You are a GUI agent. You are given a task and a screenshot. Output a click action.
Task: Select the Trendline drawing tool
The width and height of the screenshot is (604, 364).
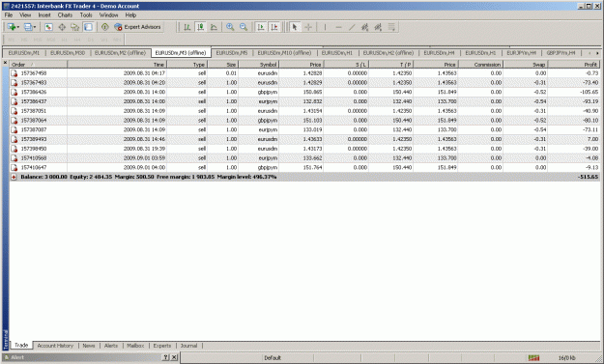352,27
